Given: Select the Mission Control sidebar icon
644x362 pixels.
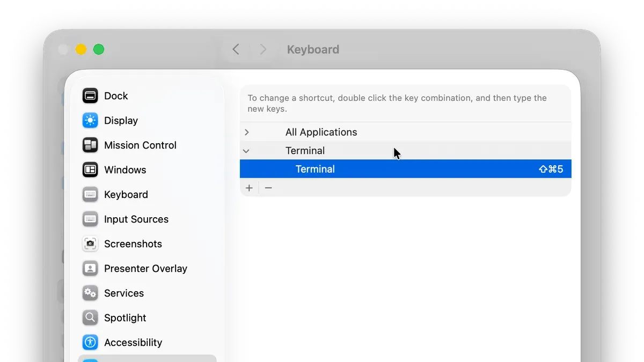Looking at the screenshot, I should click(90, 145).
